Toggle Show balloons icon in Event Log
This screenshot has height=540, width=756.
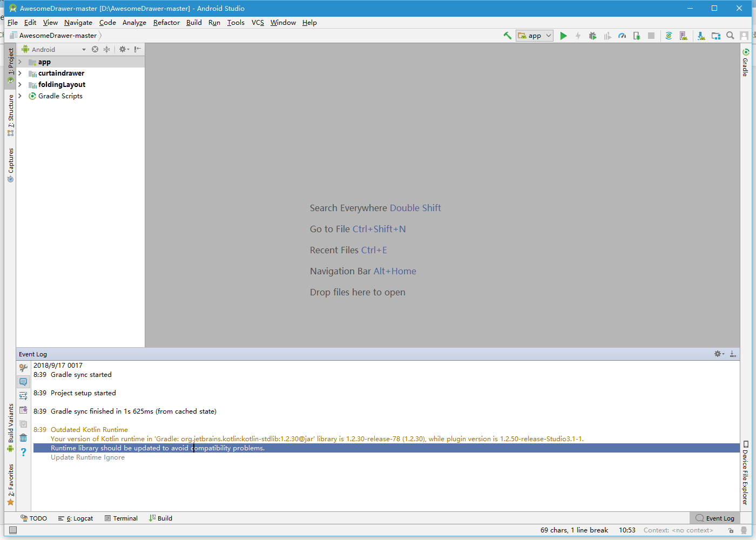click(23, 382)
